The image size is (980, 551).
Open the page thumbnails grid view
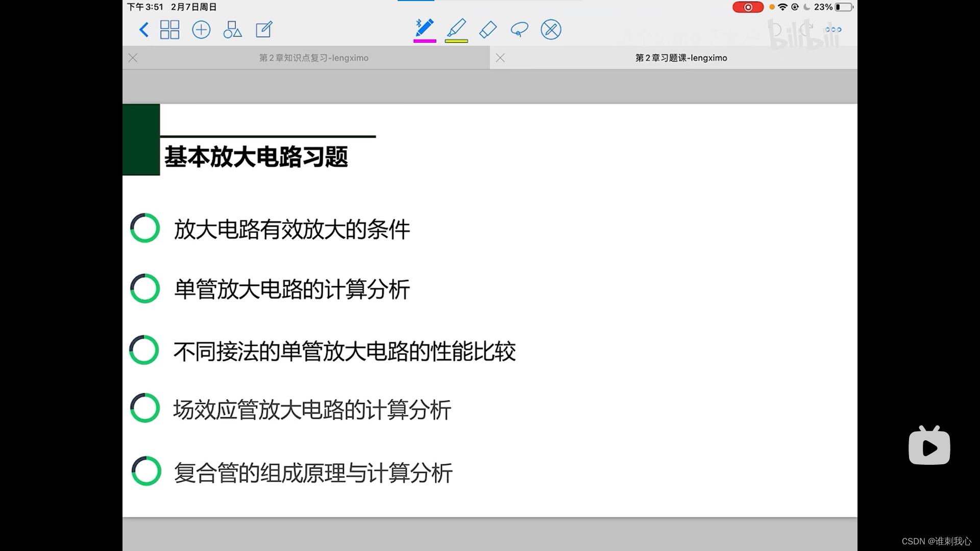(x=169, y=30)
